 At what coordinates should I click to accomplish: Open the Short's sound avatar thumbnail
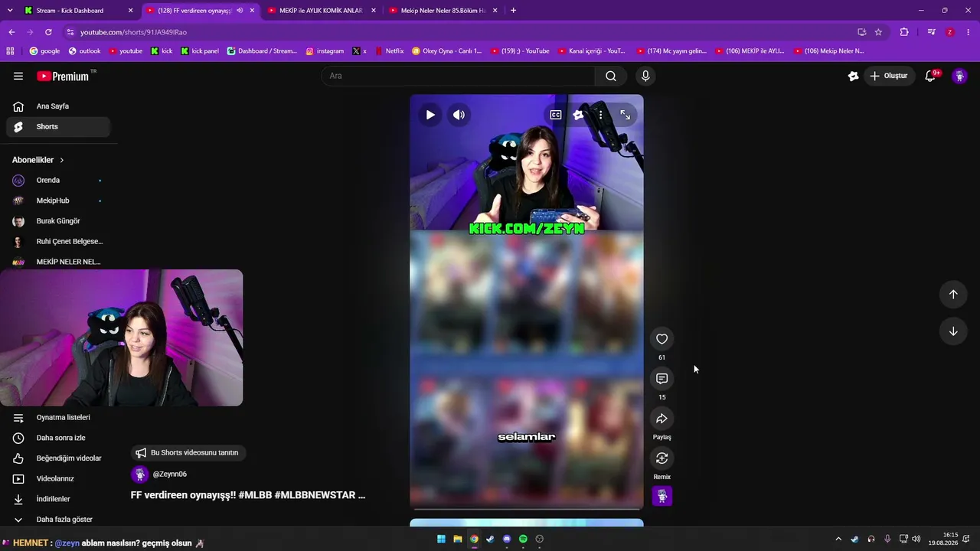pos(662,497)
